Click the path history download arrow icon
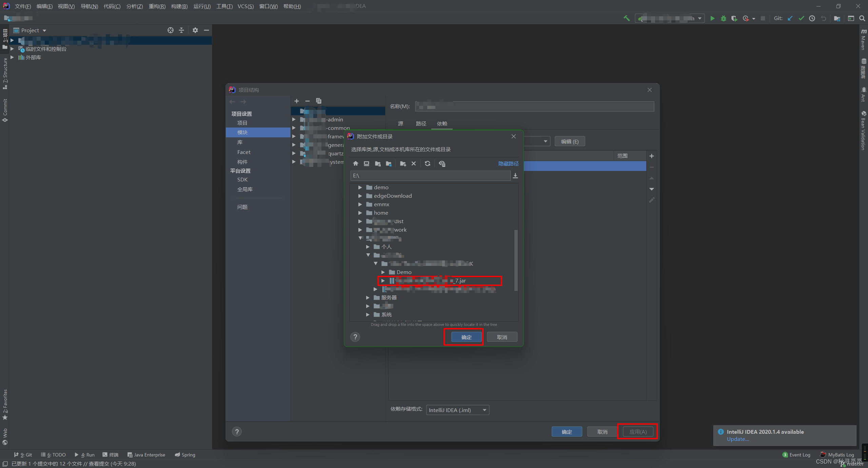 tap(515, 176)
